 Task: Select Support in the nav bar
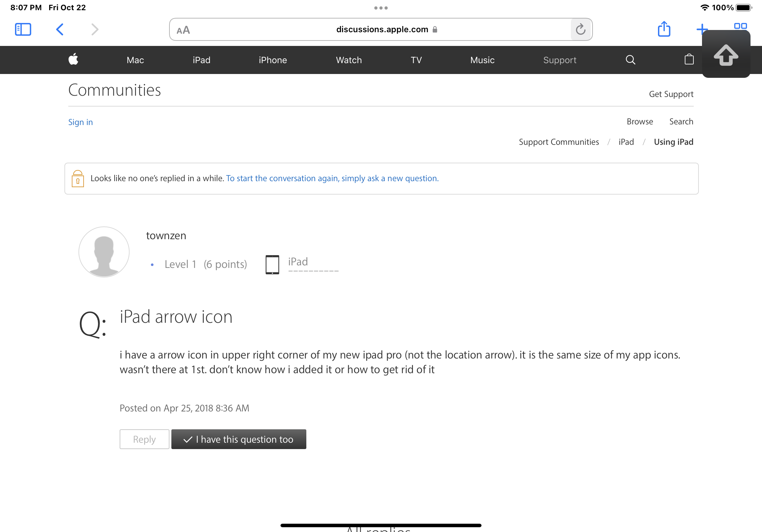tap(560, 60)
